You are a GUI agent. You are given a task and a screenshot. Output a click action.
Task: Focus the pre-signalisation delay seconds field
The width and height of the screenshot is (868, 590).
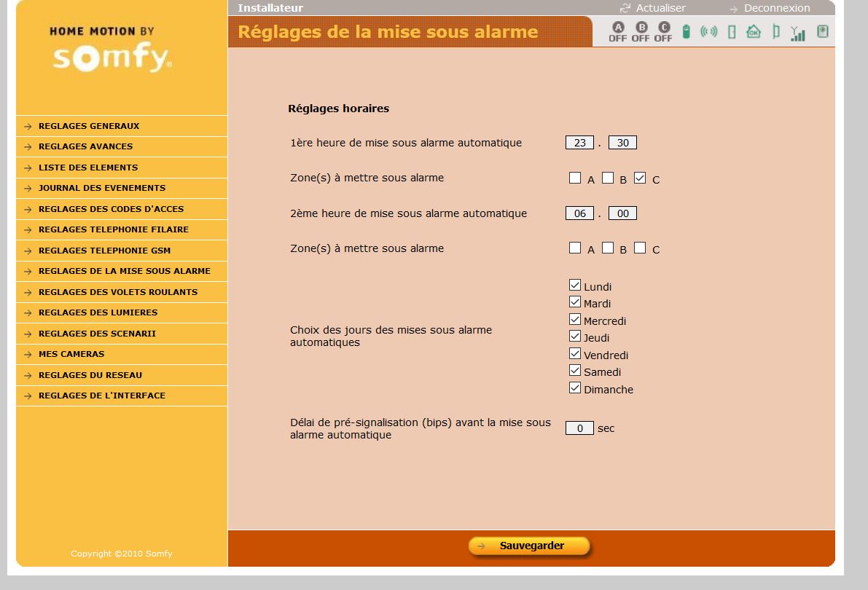pos(579,428)
